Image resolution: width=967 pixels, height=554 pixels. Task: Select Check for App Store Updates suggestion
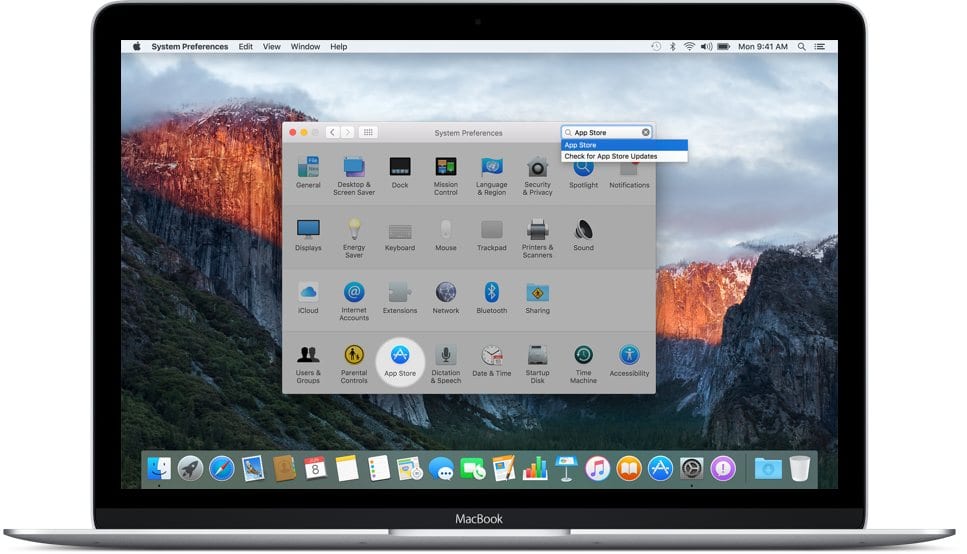[x=624, y=156]
